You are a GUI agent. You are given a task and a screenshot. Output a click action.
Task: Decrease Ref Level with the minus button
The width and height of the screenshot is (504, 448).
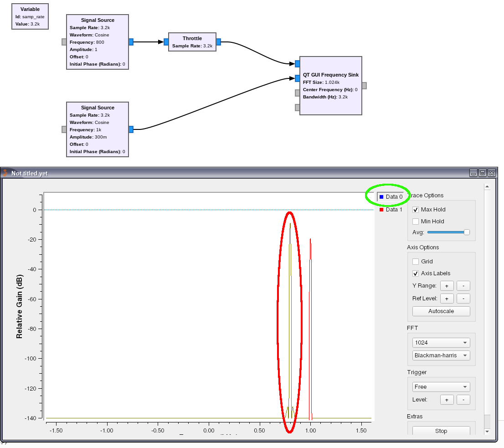click(x=463, y=298)
